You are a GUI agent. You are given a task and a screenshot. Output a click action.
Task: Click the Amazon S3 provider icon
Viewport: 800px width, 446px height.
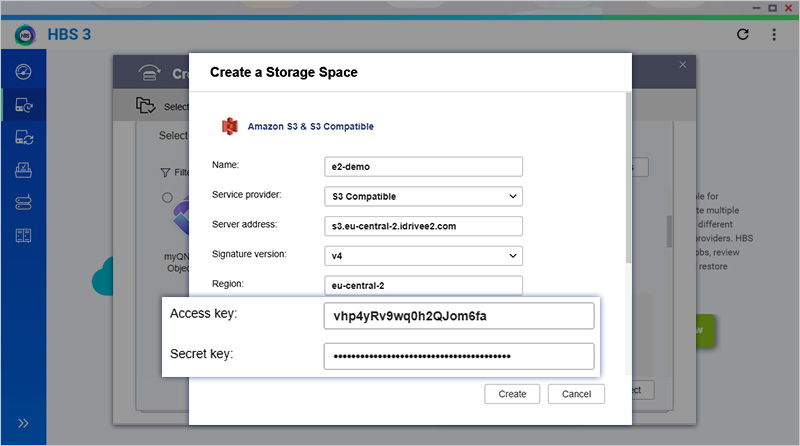click(x=230, y=126)
